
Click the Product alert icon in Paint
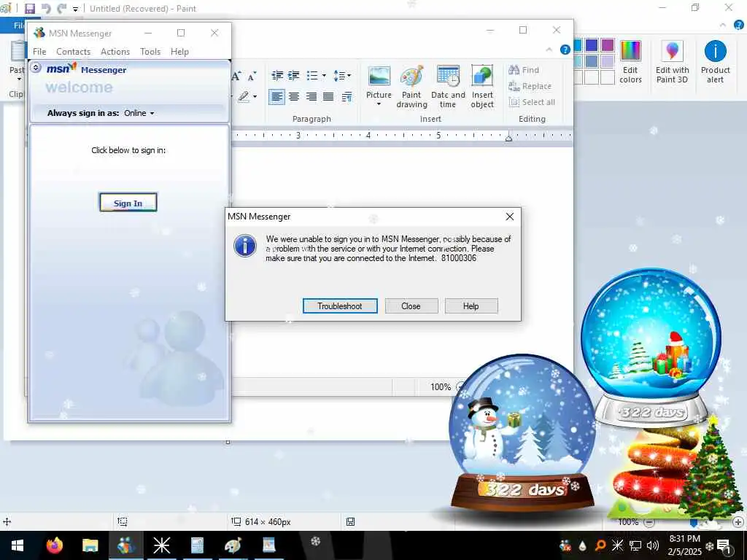click(x=715, y=62)
